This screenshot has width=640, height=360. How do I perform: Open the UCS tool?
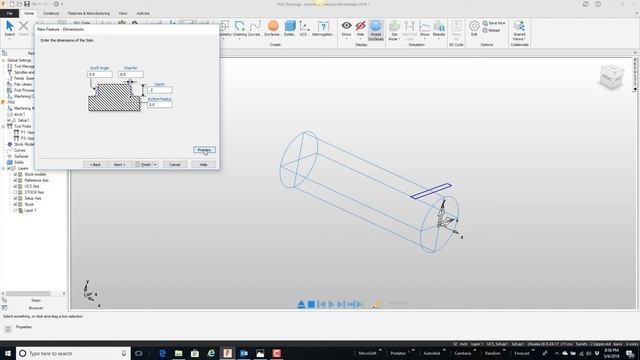(304, 29)
